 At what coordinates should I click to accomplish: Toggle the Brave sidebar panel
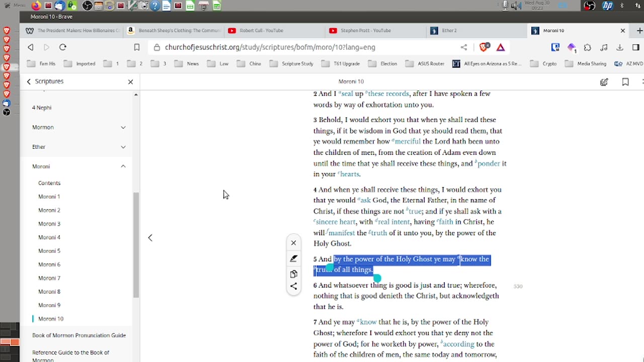[636, 47]
